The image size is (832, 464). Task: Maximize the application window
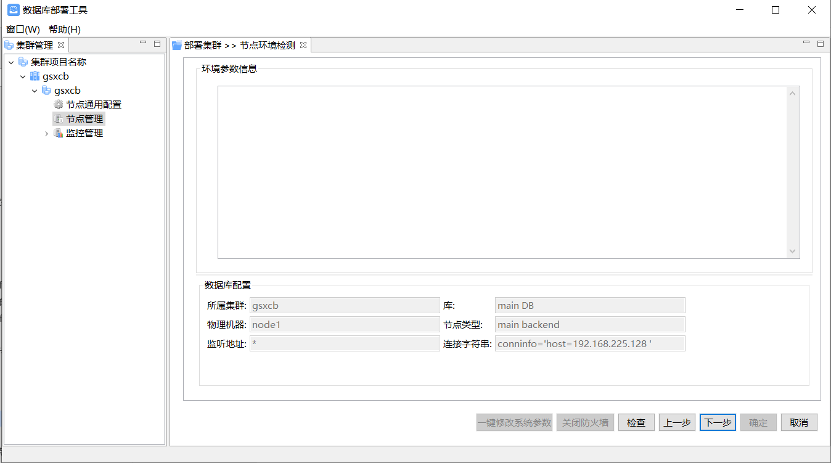point(775,10)
